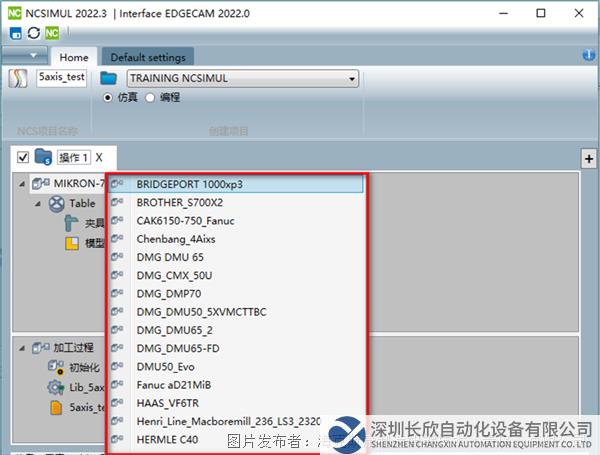Close the 操作 1 tab with X
Viewport: 600px width, 455px height.
tap(99, 157)
